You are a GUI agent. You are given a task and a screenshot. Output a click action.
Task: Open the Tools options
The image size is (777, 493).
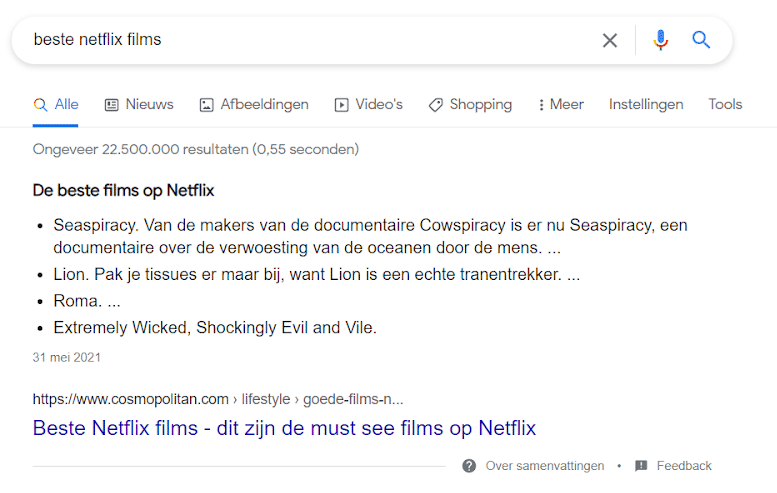coord(725,105)
